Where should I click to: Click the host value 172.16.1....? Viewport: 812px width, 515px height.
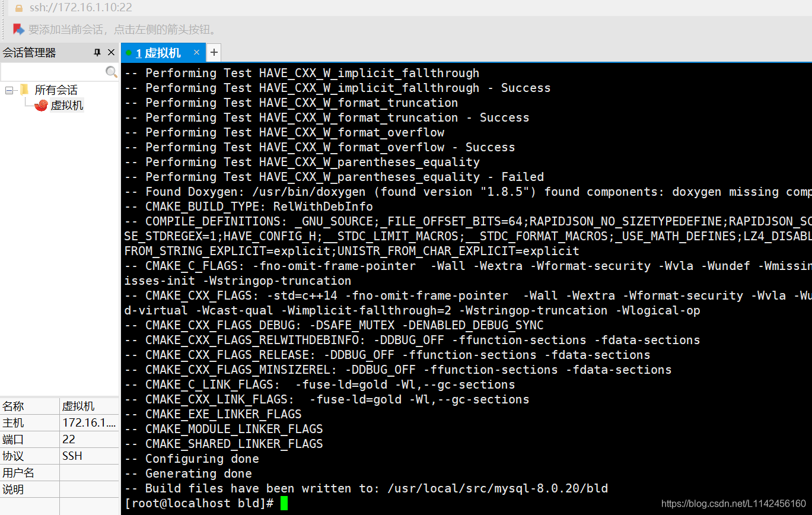tap(89, 423)
